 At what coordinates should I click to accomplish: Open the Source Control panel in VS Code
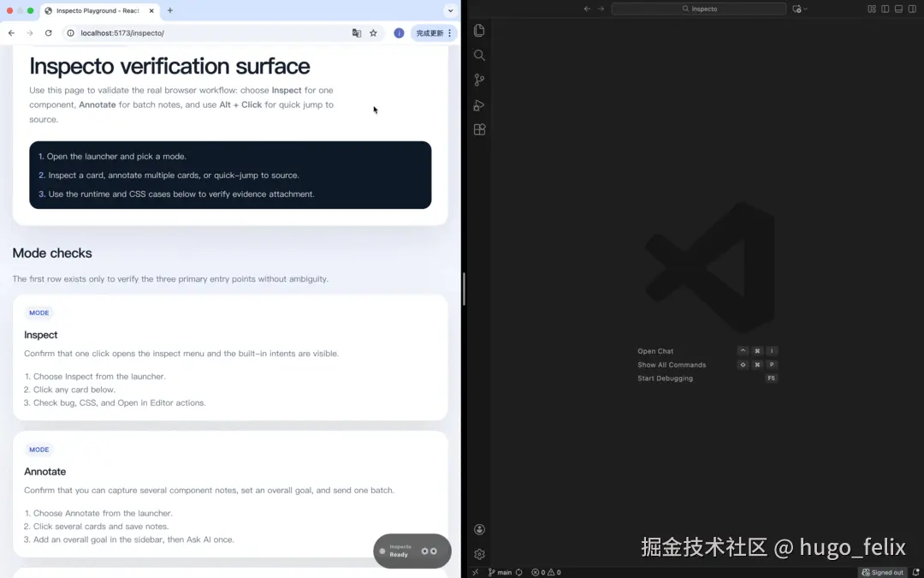(x=479, y=80)
